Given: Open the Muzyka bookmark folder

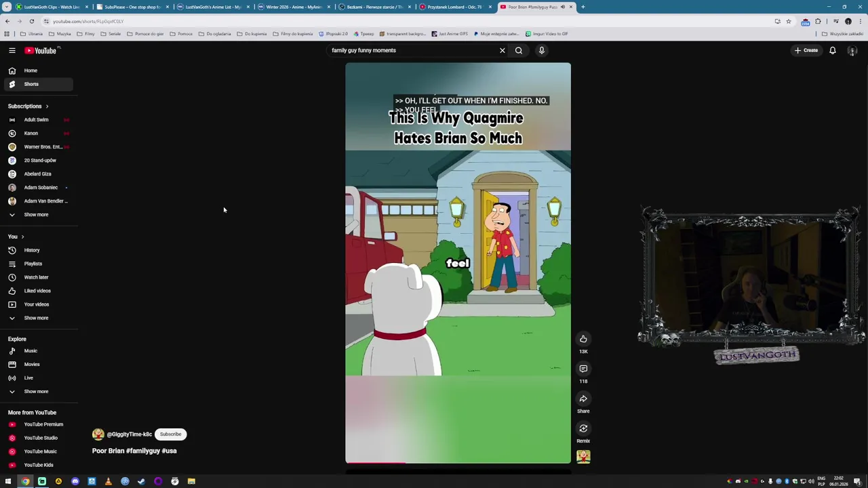Looking at the screenshot, I should pyautogui.click(x=60, y=34).
